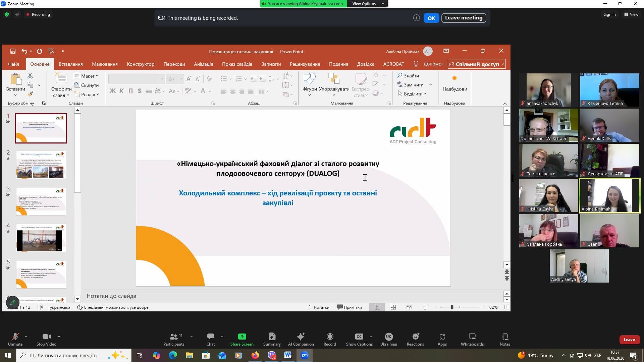Click the Save icon in PowerPoint title bar

pyautogui.click(x=13, y=51)
